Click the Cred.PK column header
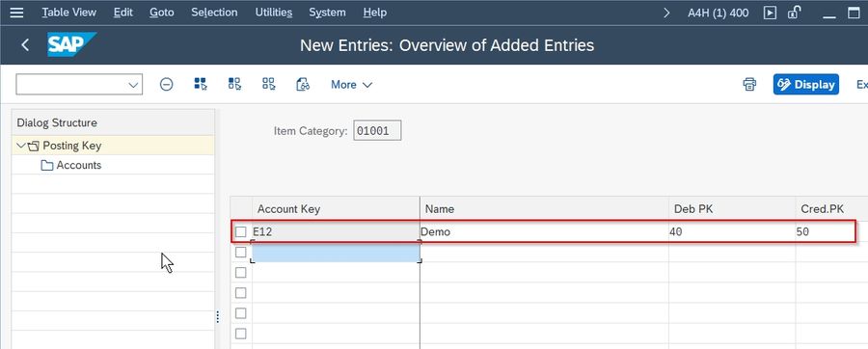Viewport: 868px width, 349px height. pos(831,209)
